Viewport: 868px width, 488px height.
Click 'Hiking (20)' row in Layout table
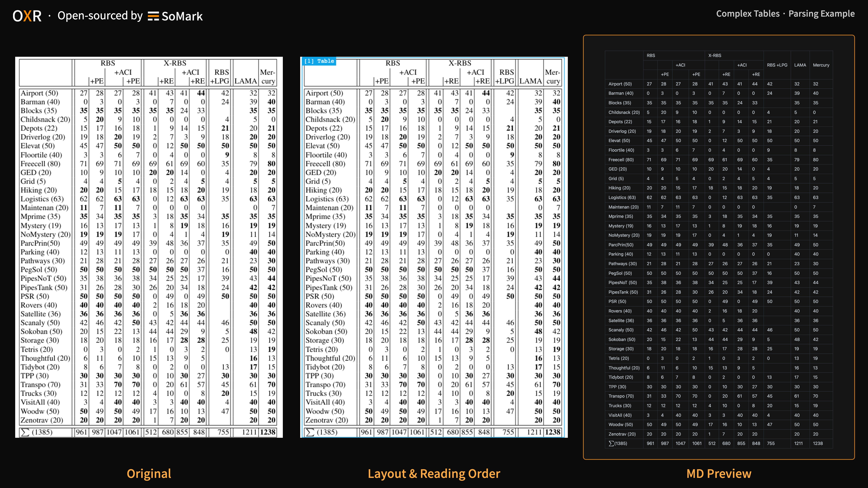click(433, 190)
